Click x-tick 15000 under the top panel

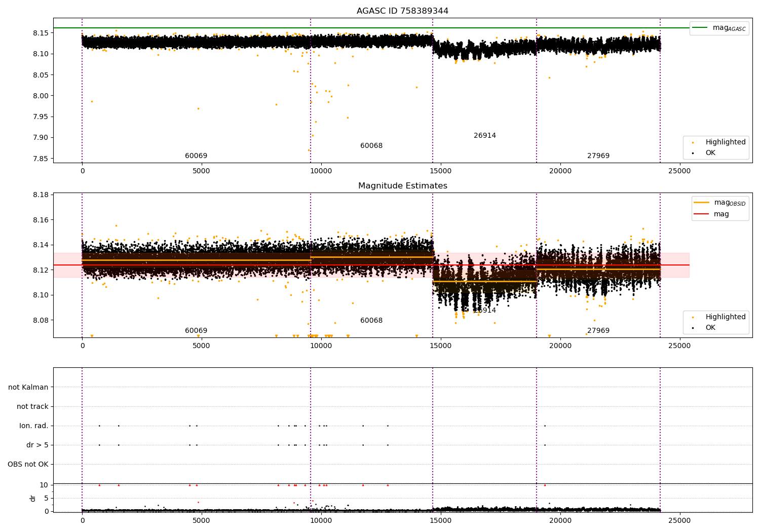tap(440, 171)
